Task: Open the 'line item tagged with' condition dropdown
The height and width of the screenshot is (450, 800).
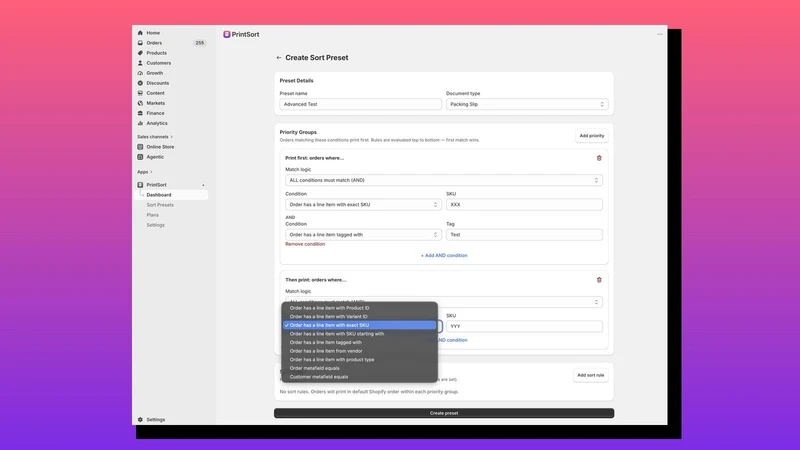Action: pos(363,235)
